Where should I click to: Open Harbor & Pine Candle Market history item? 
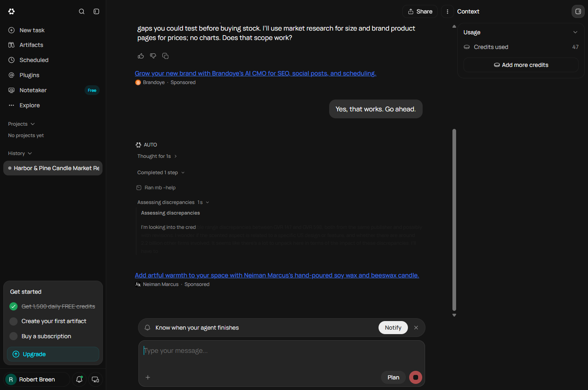coord(53,168)
